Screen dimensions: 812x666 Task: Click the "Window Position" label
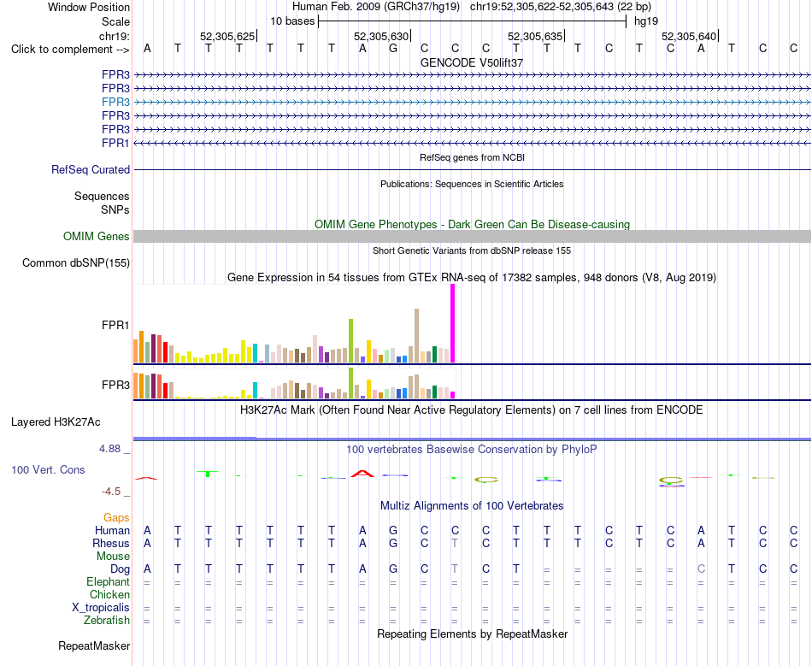click(89, 7)
